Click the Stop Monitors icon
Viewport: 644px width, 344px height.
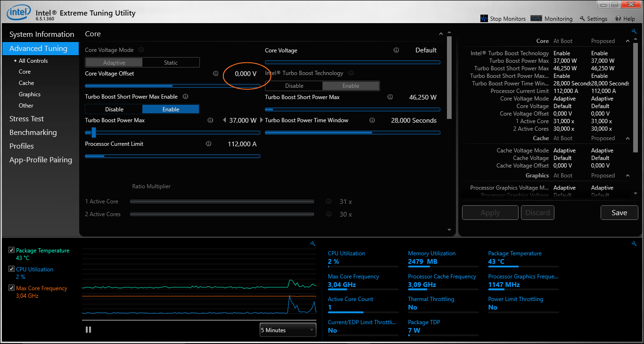(484, 18)
